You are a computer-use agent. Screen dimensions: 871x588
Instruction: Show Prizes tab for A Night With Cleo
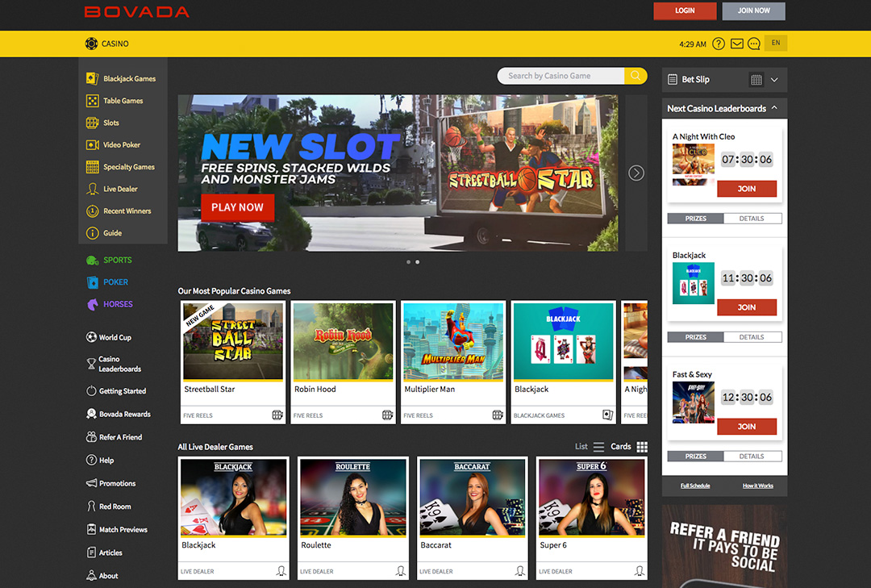click(695, 219)
